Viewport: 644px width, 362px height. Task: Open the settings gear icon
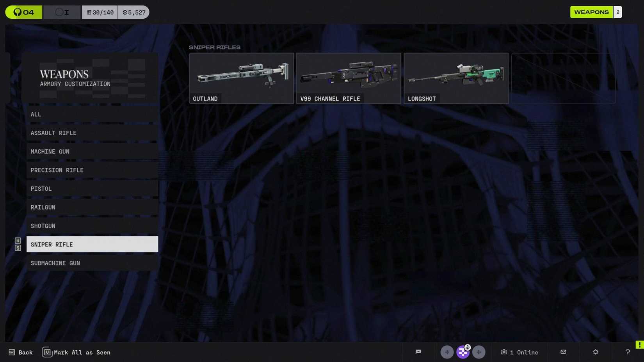(595, 352)
